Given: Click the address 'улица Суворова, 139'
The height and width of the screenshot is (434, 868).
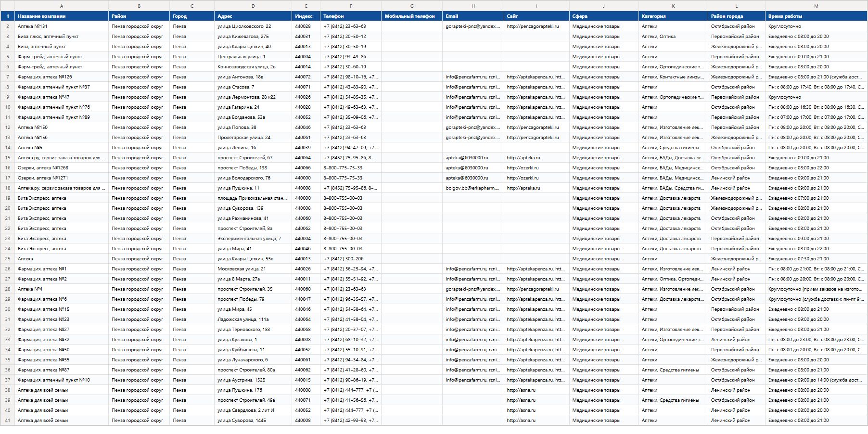Looking at the screenshot, I should pos(253,208).
